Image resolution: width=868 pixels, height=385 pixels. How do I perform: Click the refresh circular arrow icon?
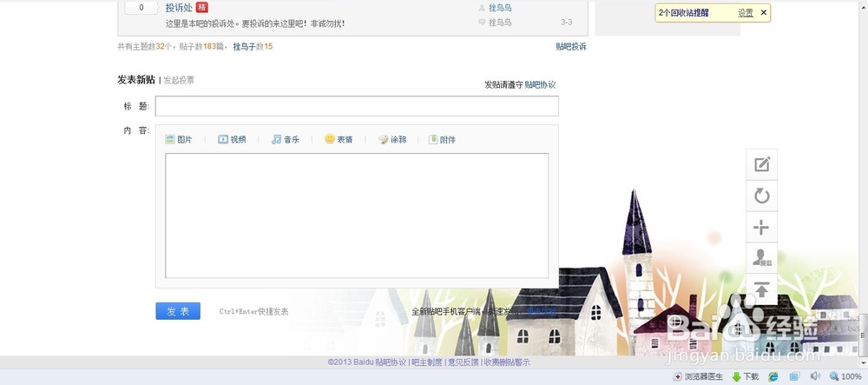click(x=762, y=196)
